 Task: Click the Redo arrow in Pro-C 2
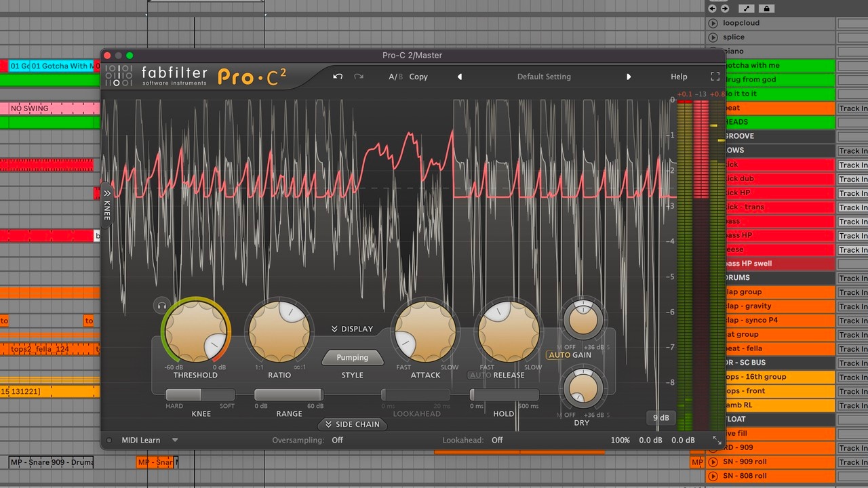pyautogui.click(x=359, y=77)
